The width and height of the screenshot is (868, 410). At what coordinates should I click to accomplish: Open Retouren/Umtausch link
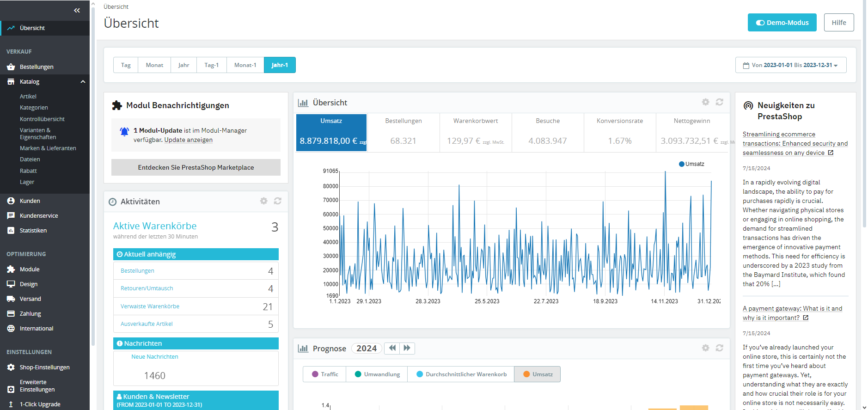(x=147, y=288)
